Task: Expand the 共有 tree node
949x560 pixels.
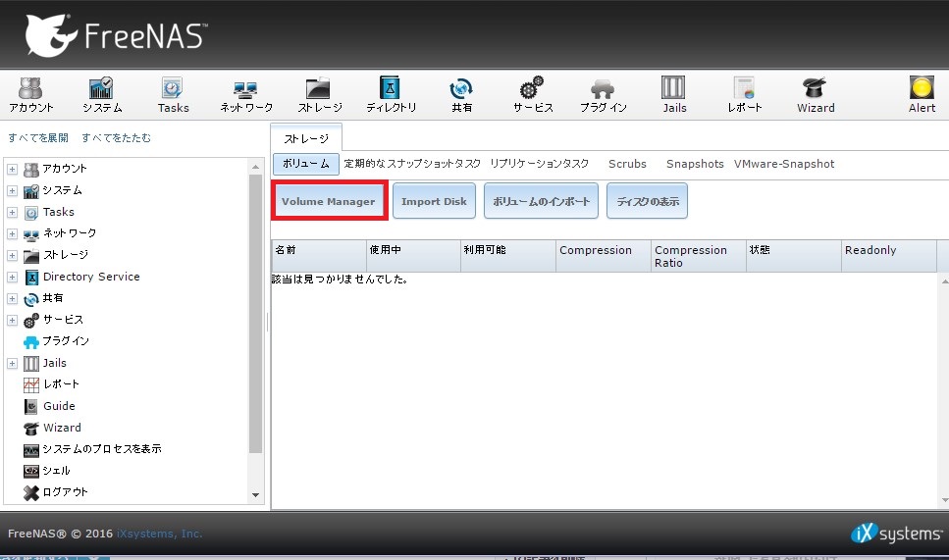Action: click(x=12, y=299)
